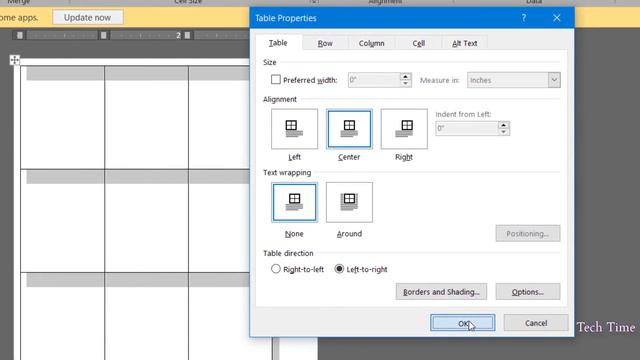
Task: Click the table move handle in document
Action: click(15, 60)
